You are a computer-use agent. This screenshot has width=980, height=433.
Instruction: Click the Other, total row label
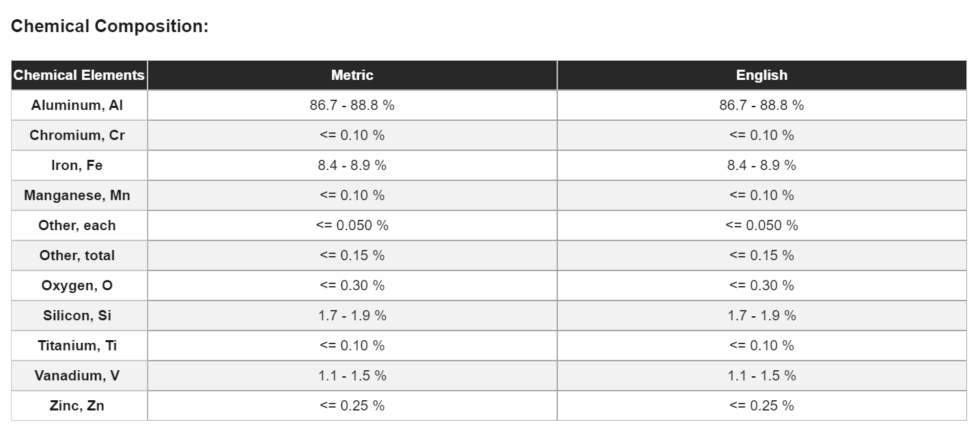77,255
